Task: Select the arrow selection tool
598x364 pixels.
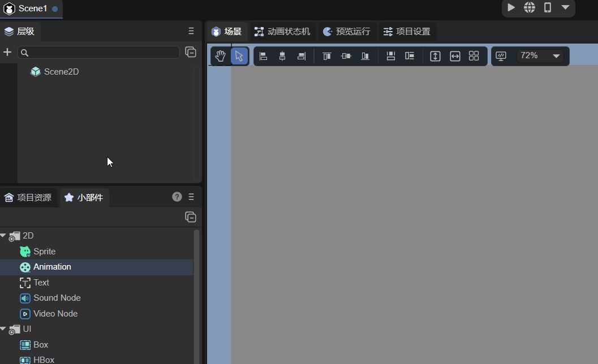Action: coord(239,56)
